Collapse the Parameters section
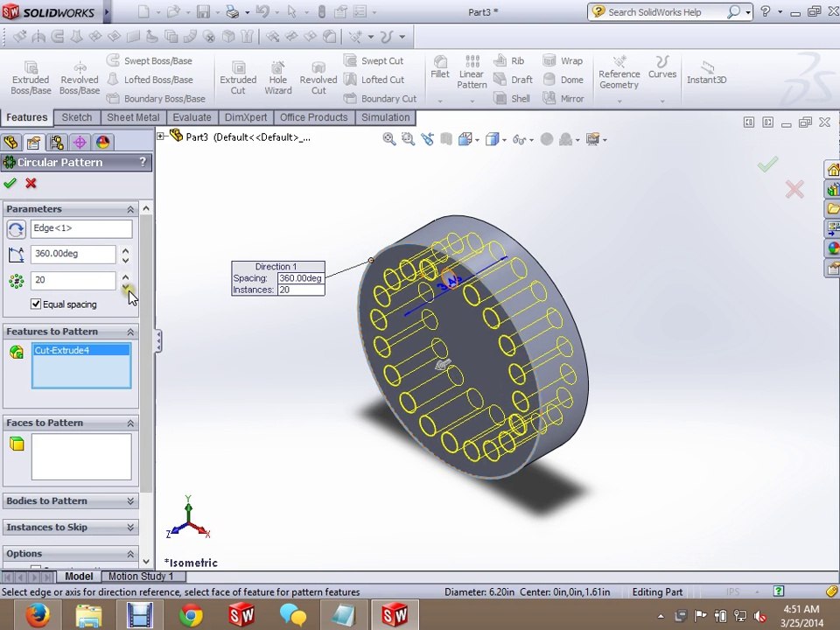Viewport: 840px width, 630px height. [x=130, y=209]
